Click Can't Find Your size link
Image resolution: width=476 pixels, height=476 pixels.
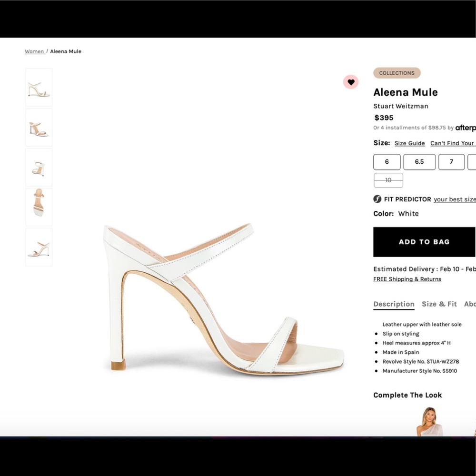point(452,143)
